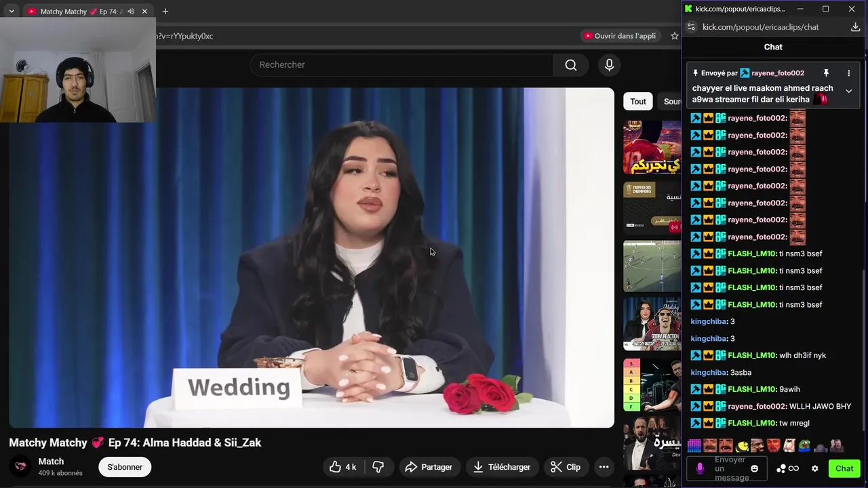This screenshot has height=488, width=868.
Task: Select the red-faced man emote
Action: 774,446
